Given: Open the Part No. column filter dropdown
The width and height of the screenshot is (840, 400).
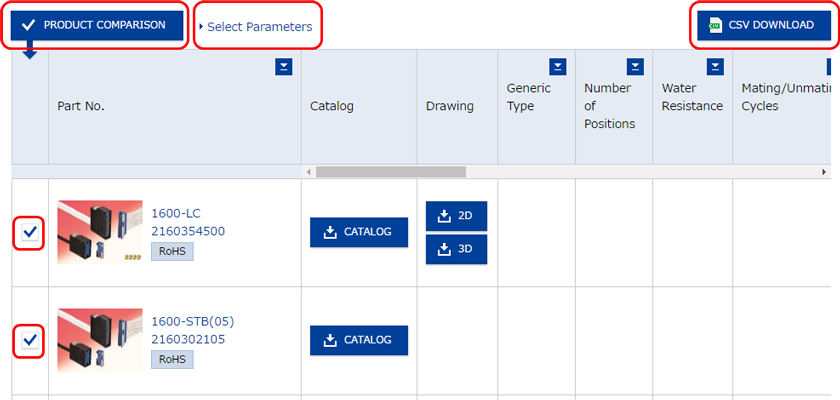Looking at the screenshot, I should click(x=283, y=67).
